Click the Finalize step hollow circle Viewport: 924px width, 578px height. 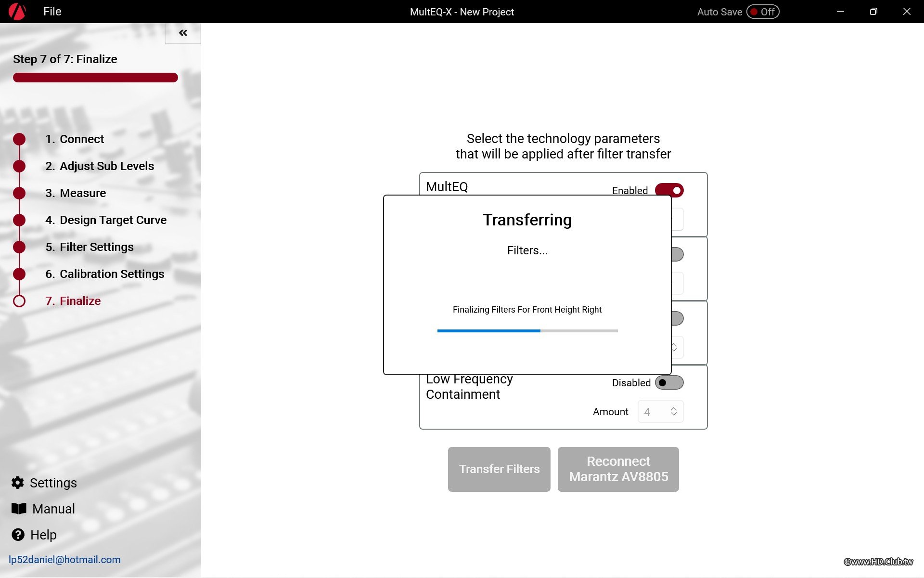point(19,301)
